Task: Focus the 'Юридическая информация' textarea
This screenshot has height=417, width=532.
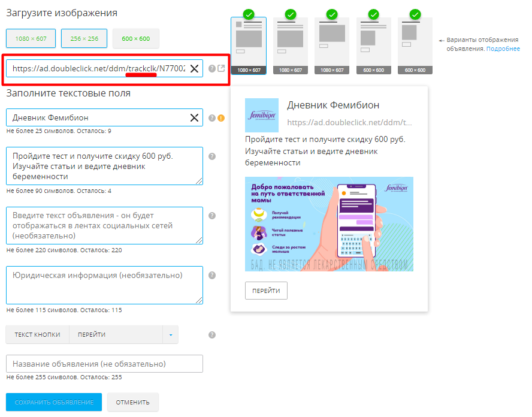Action: (x=104, y=285)
